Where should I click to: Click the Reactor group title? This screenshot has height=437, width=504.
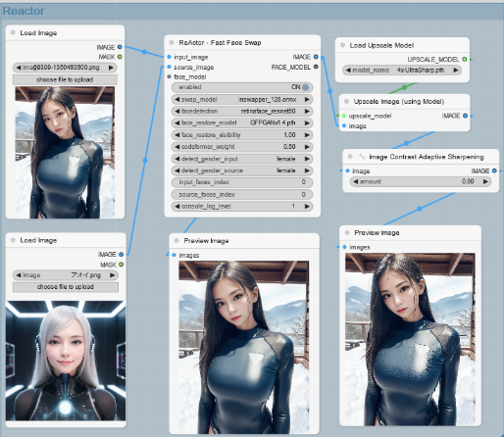(x=24, y=11)
